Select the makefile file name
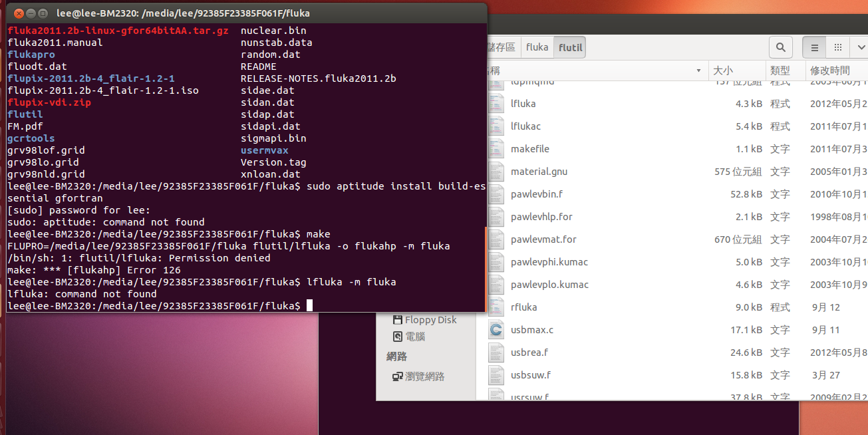The height and width of the screenshot is (435, 868). pos(530,149)
